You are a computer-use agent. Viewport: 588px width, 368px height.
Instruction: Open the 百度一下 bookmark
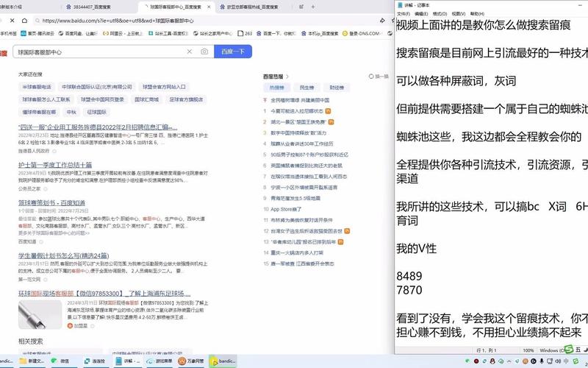tap(276, 33)
